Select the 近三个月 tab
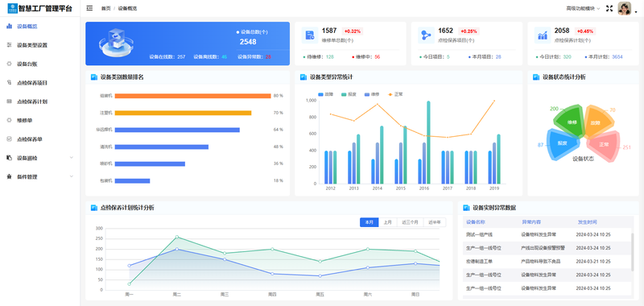 (410, 222)
